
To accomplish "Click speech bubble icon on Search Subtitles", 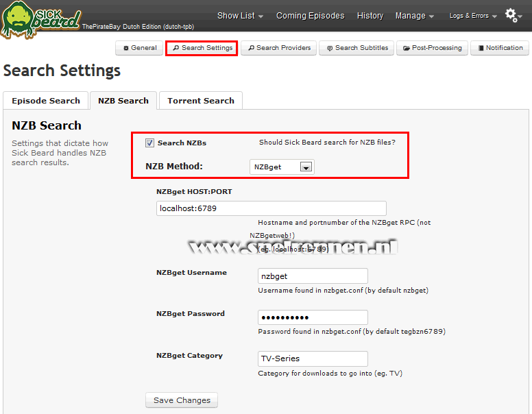I will (330, 48).
